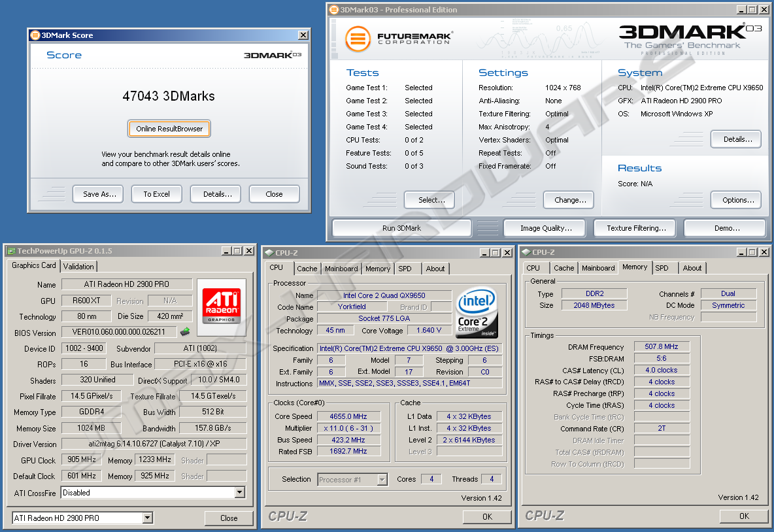
Task: Click Change under the Settings section
Action: tap(569, 200)
